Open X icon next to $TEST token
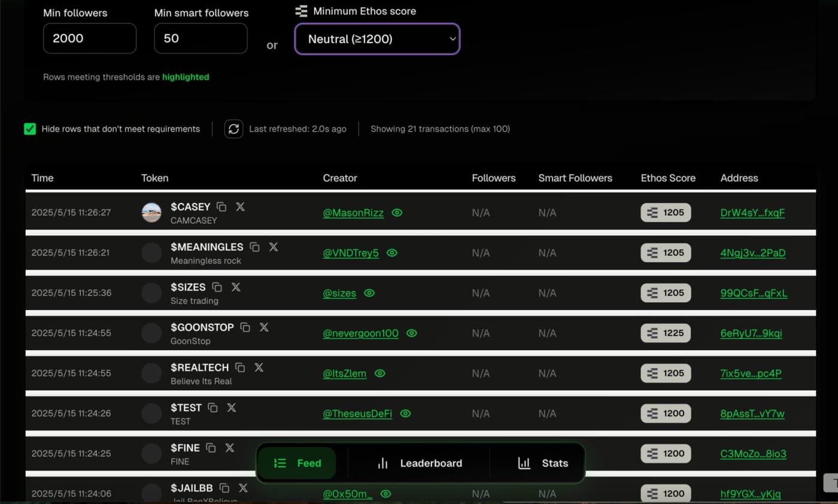838x504 pixels. coord(231,407)
